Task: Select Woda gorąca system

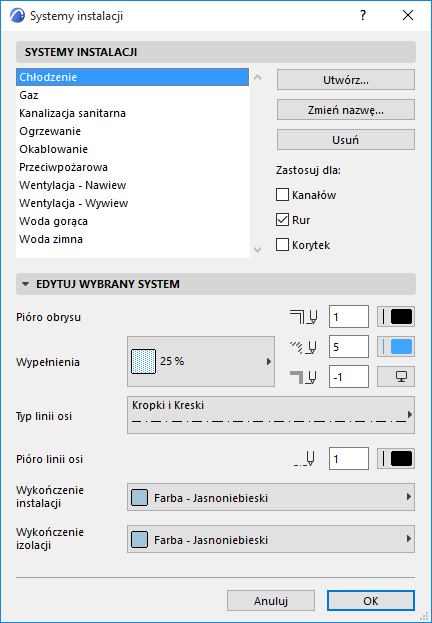Action: click(x=132, y=221)
